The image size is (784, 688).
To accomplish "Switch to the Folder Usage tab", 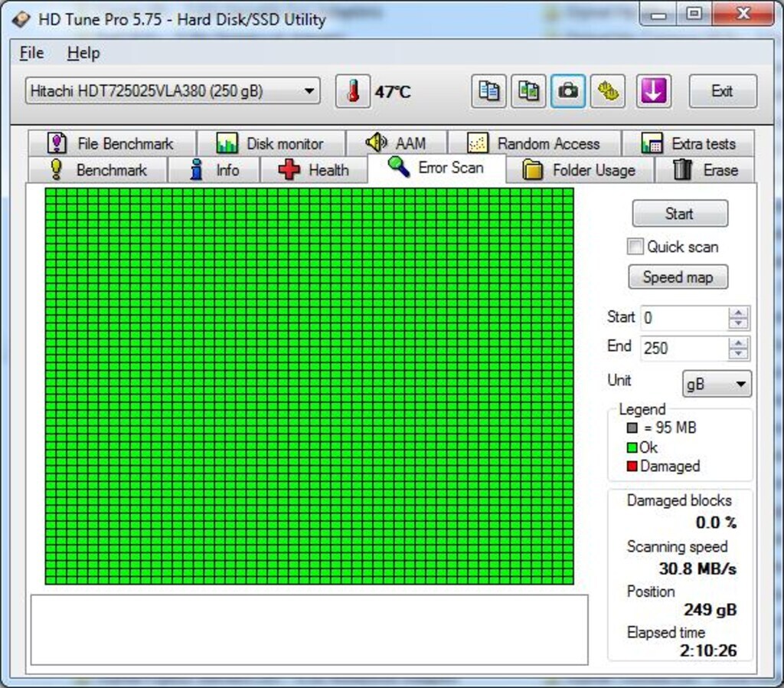I will [x=580, y=170].
